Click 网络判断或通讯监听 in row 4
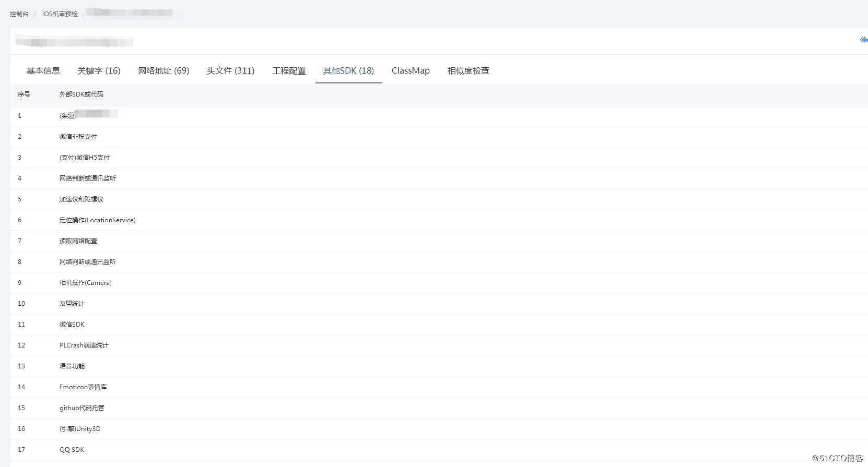Image resolution: width=868 pixels, height=467 pixels. coord(88,178)
